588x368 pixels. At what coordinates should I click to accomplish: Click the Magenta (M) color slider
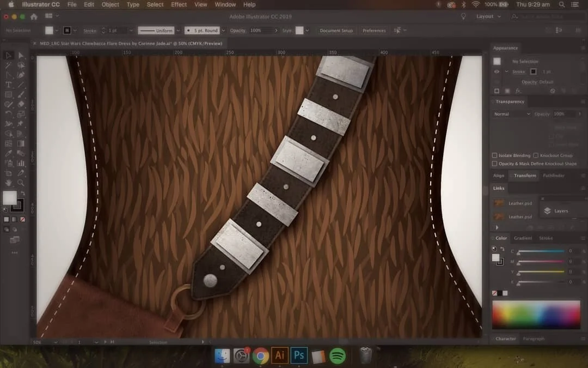click(x=541, y=261)
